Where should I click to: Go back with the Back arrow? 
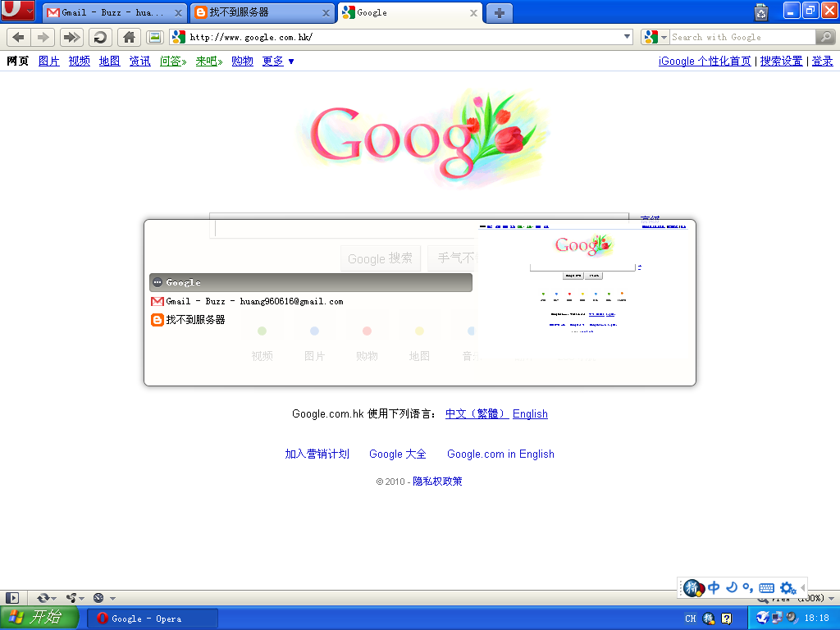coord(18,37)
